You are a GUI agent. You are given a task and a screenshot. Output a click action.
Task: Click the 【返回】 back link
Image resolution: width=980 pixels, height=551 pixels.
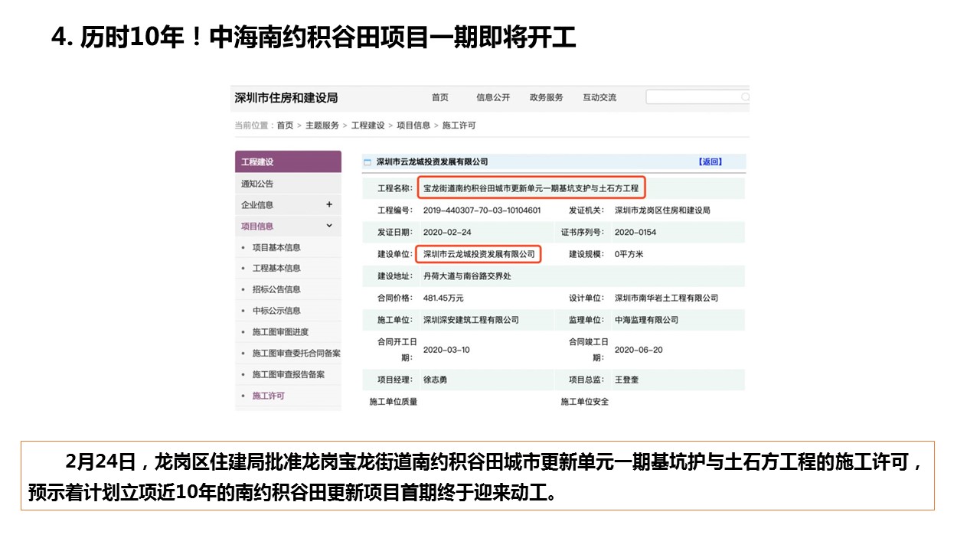coord(710,161)
